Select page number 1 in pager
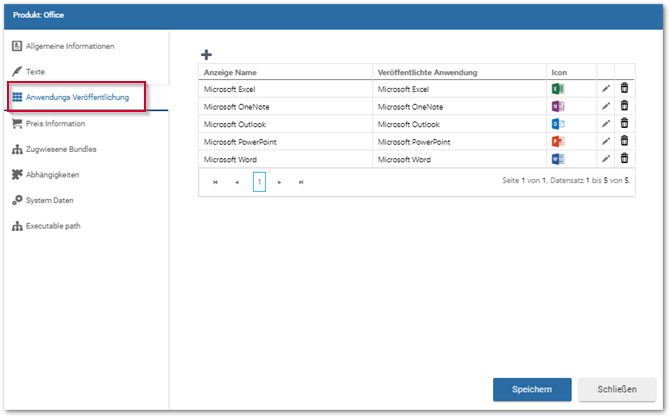Screen dimensions: 670x417 (259, 182)
